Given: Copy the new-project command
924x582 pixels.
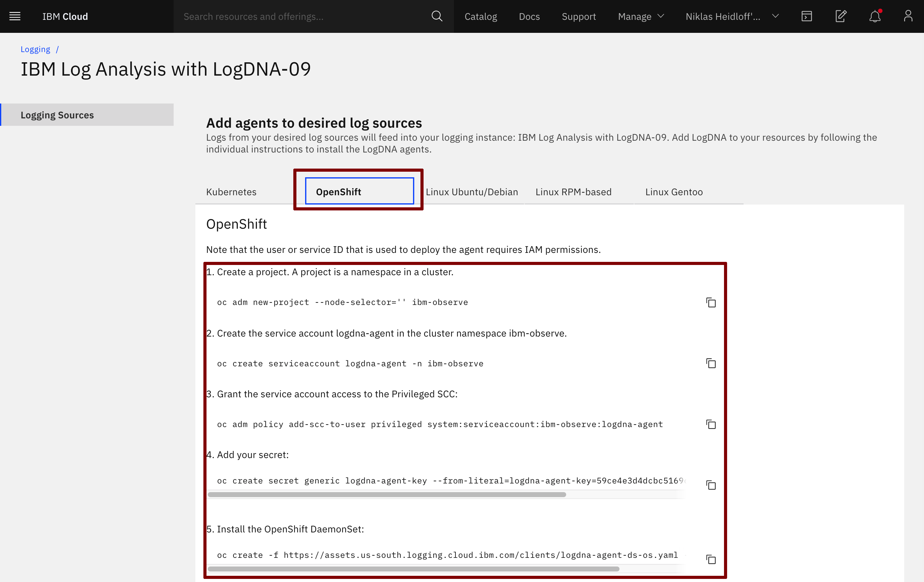Looking at the screenshot, I should [711, 302].
